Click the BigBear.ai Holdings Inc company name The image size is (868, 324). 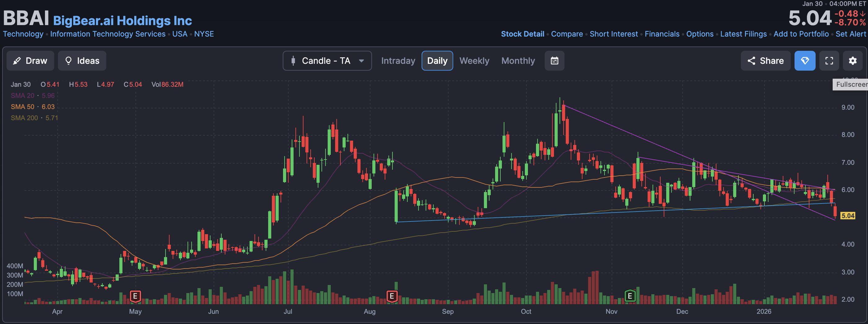click(122, 20)
